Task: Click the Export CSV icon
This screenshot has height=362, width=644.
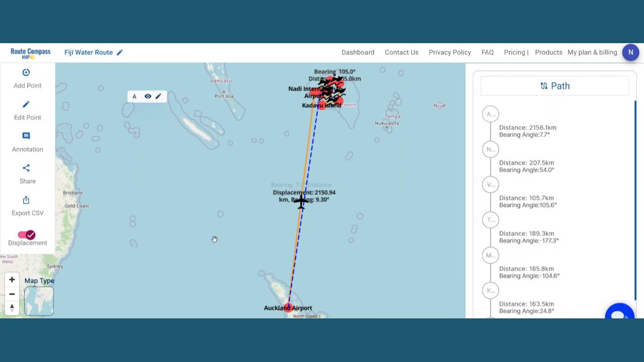Action: 26,200
